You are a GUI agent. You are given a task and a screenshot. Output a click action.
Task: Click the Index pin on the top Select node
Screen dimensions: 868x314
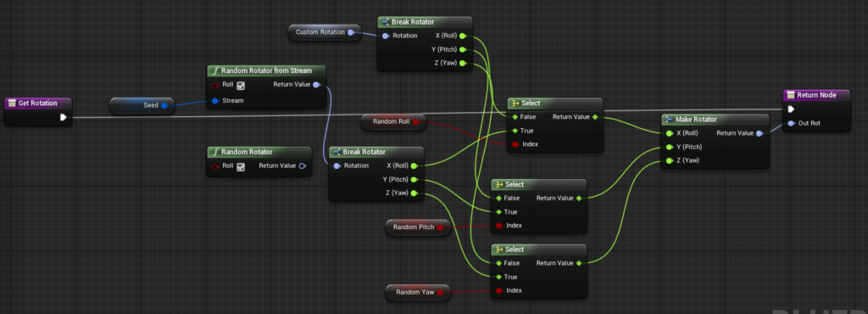pyautogui.click(x=515, y=144)
